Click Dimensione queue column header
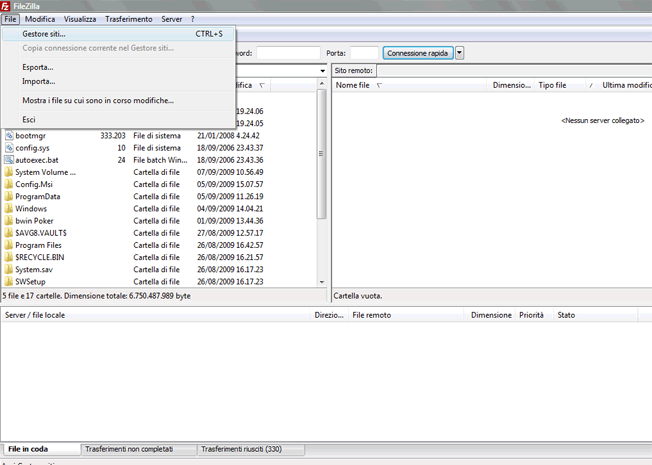Screen dimensions: 652x465 click(491, 315)
